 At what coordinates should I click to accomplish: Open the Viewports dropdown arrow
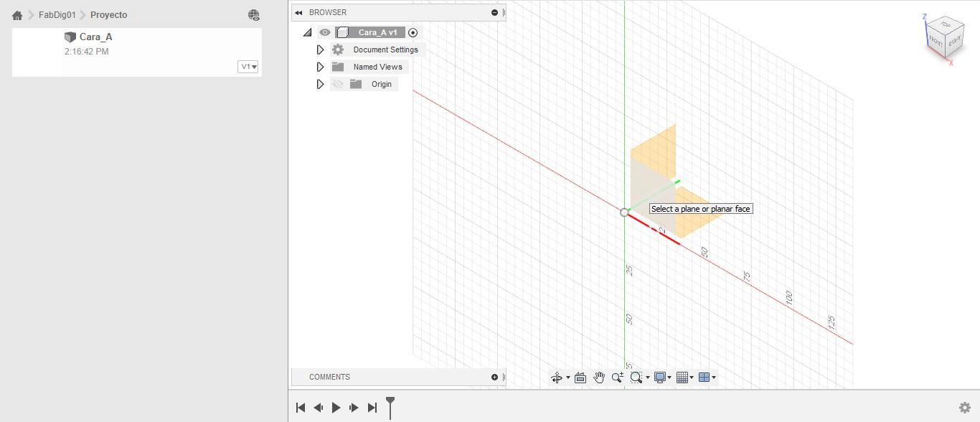[x=714, y=378]
